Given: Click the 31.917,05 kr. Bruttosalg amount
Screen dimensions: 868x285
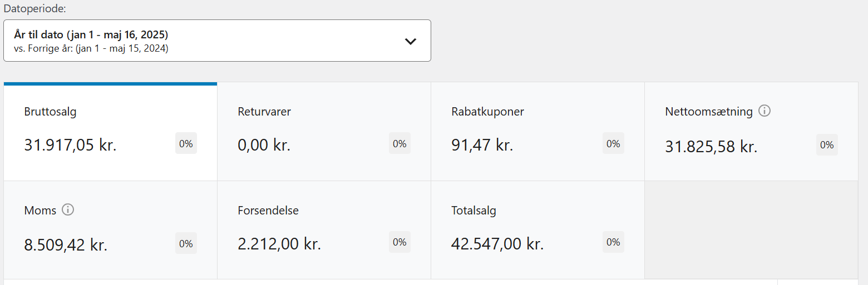Looking at the screenshot, I should pos(70,145).
